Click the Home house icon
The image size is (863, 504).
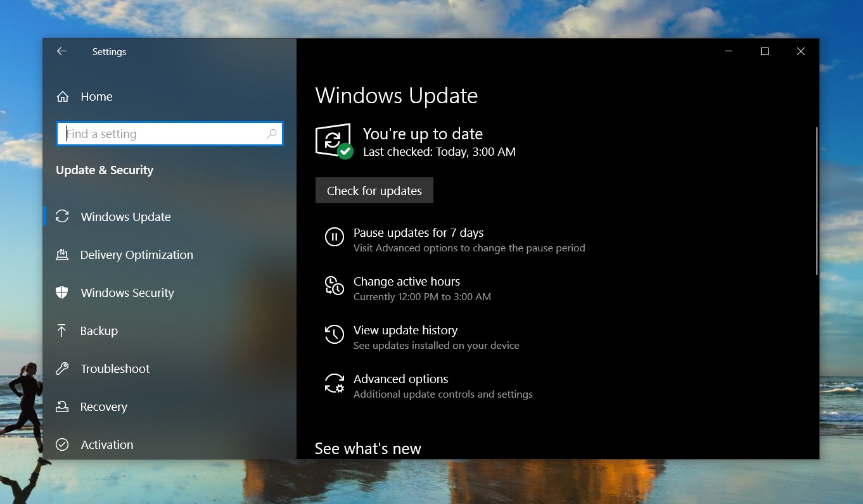click(63, 97)
